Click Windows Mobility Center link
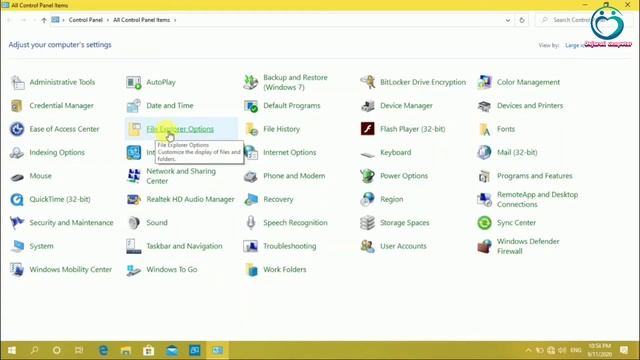Viewport: 640px width, 360px height. pyautogui.click(x=70, y=269)
